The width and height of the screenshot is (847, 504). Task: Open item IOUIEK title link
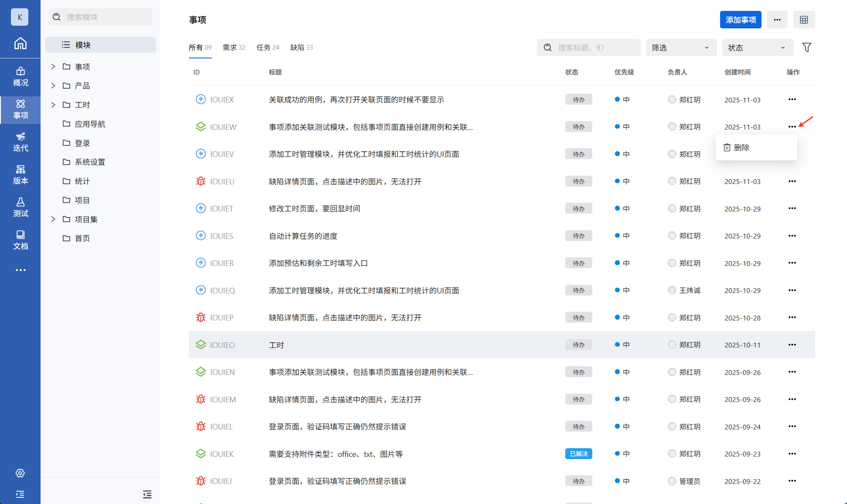point(335,454)
